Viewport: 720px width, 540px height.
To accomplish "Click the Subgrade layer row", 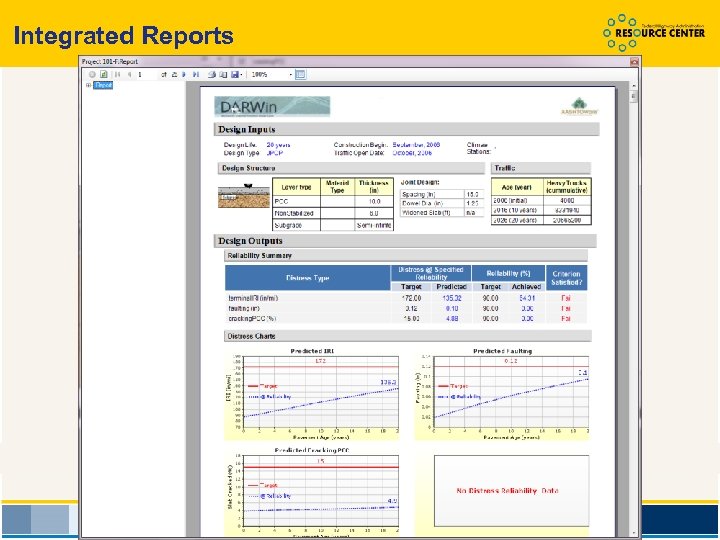I will click(x=333, y=225).
